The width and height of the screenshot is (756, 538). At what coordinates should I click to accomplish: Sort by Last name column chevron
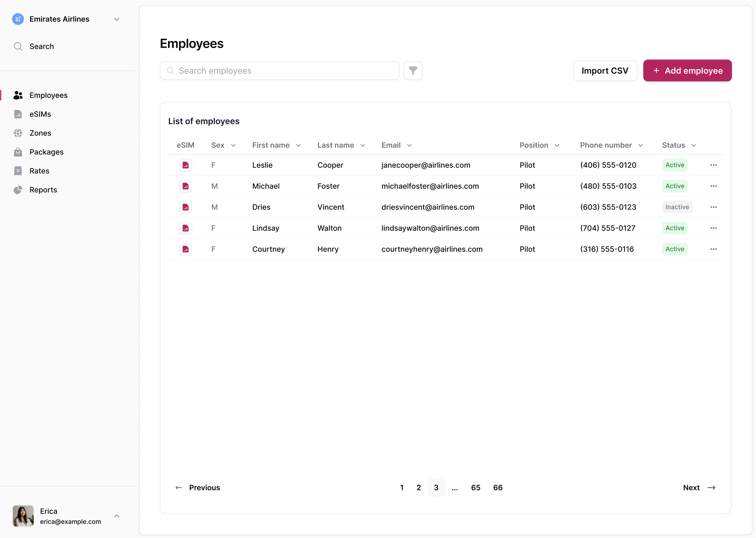pyautogui.click(x=363, y=145)
